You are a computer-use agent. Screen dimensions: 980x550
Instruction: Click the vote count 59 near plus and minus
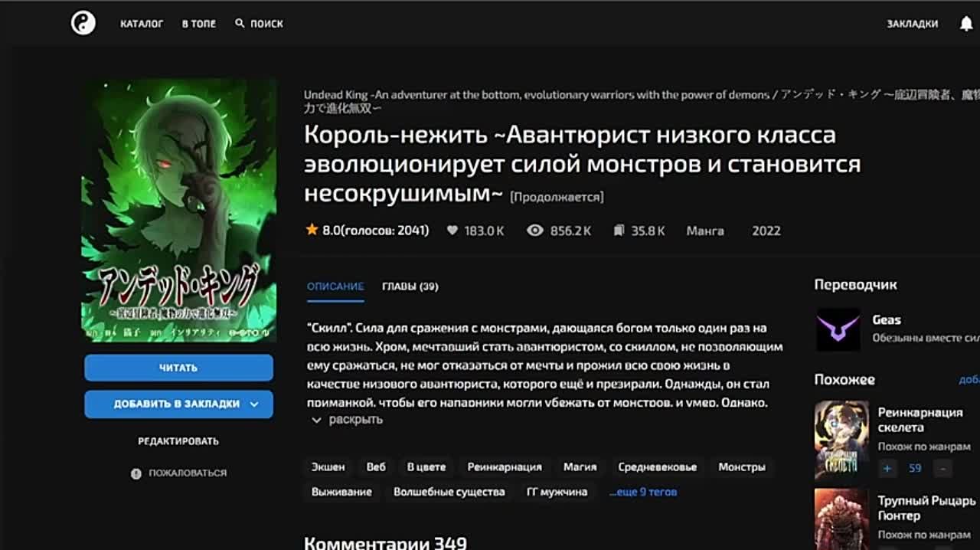pos(916,468)
